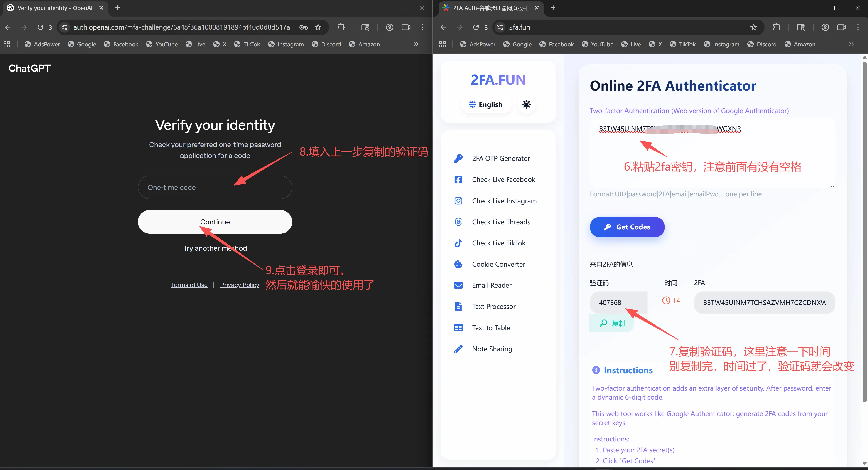This screenshot has width=868, height=470.
Task: Click the TikTok icon in the sidebar
Action: point(458,243)
